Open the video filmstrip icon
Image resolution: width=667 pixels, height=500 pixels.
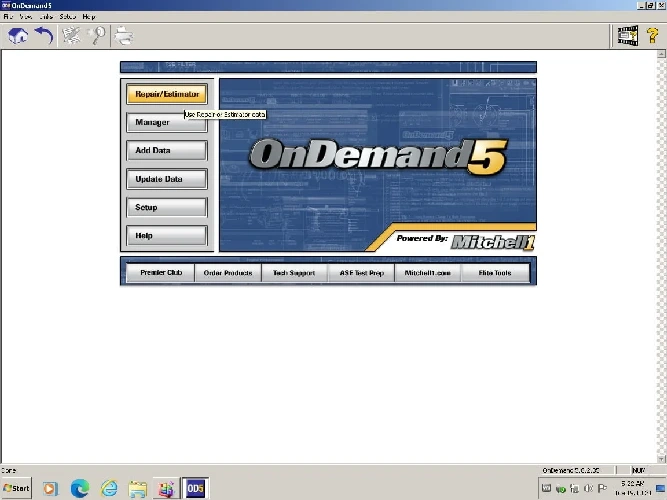pos(627,37)
